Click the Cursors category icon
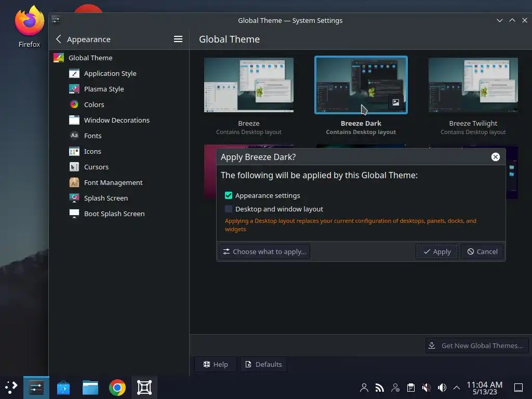This screenshot has height=399, width=532. (x=74, y=167)
